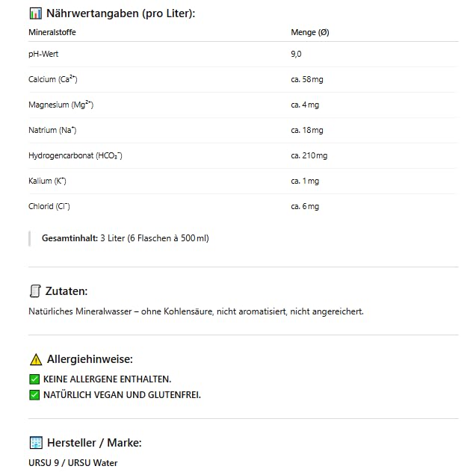
Task: Click the URSU 9 / URSU Water brand text
Action: click(72, 463)
